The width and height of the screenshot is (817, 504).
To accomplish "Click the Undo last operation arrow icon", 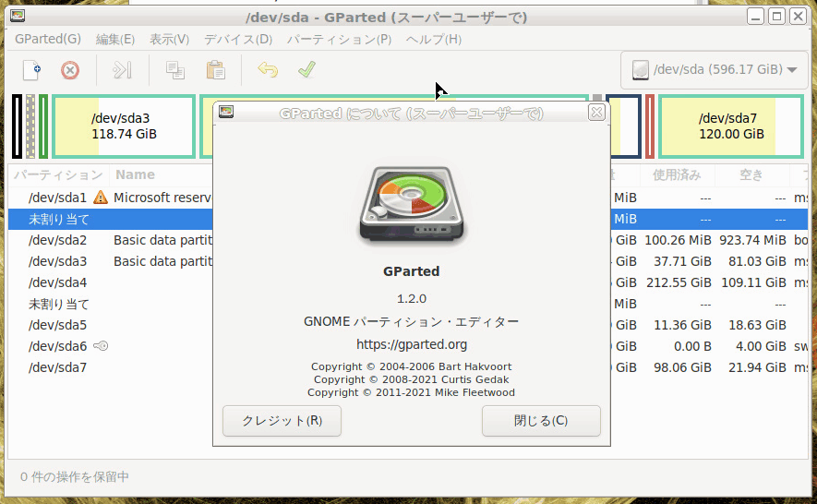I will pyautogui.click(x=268, y=69).
